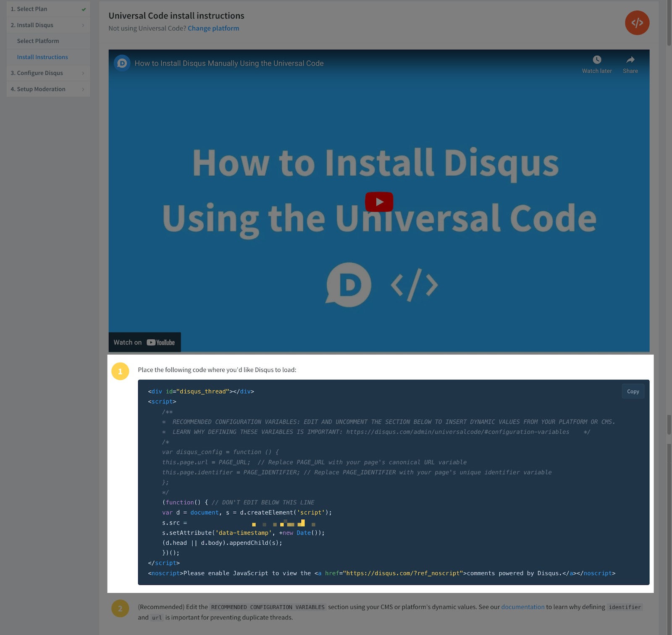Click the orange Universal Code icon
This screenshot has height=635, width=672.
coord(637,23)
